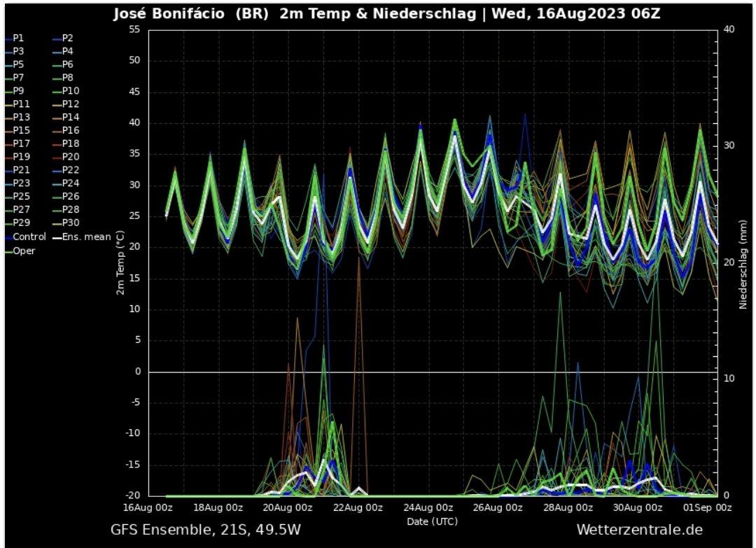Click the P21 legend entry

[17, 170]
